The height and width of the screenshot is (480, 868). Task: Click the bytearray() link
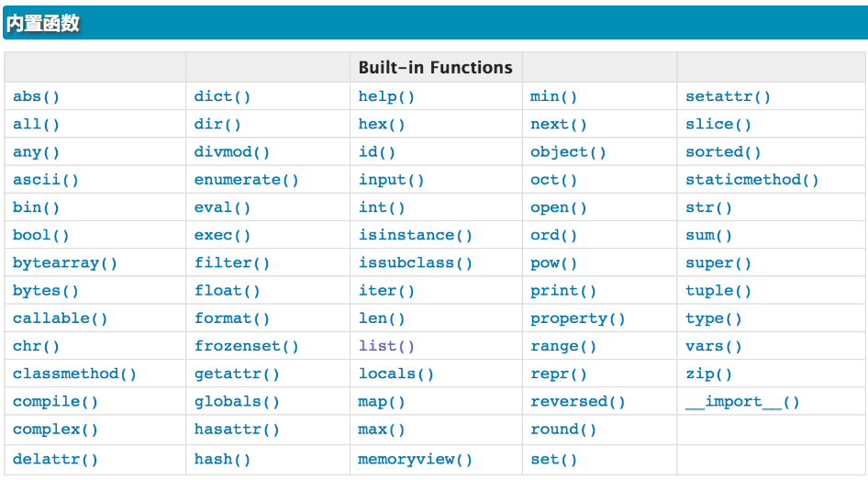[65, 263]
